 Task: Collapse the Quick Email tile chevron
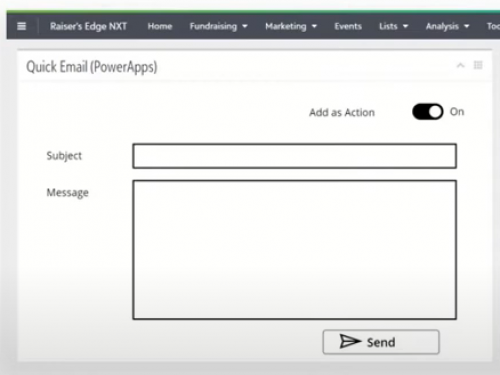tap(460, 65)
